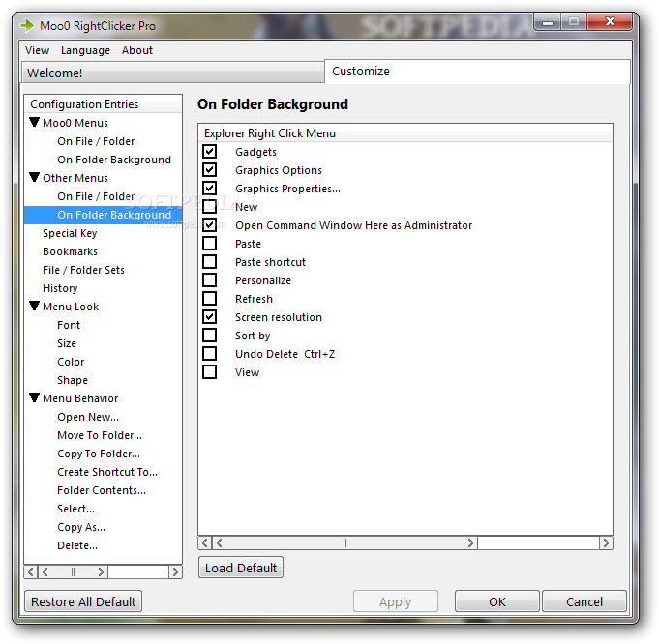659x644 pixels.
Task: Select Move To Folder... entry
Action: pyautogui.click(x=100, y=435)
